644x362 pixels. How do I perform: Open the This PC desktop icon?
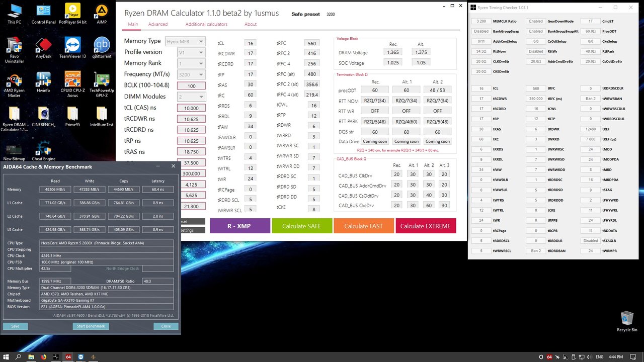pos(15,14)
